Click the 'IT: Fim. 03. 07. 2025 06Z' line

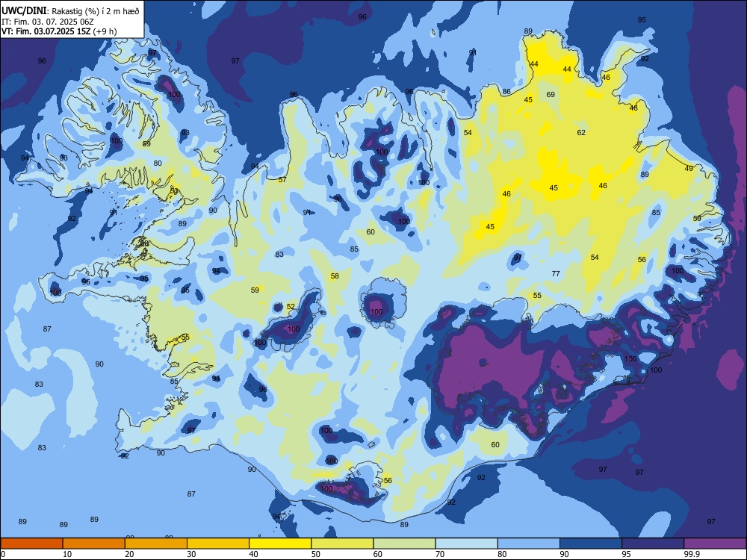pyautogui.click(x=48, y=22)
